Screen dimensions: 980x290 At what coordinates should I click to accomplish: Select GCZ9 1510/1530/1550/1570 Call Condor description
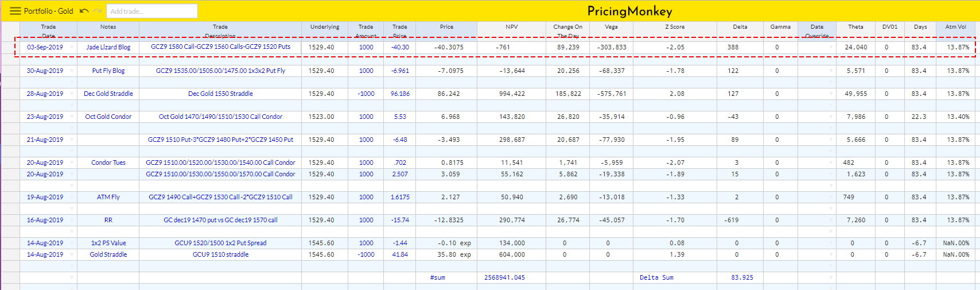220,174
